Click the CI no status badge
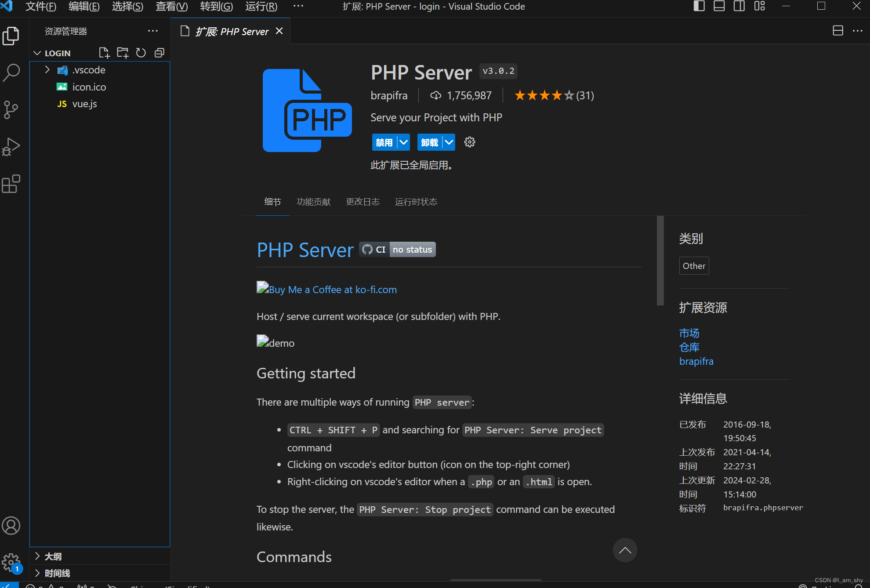 click(x=398, y=250)
